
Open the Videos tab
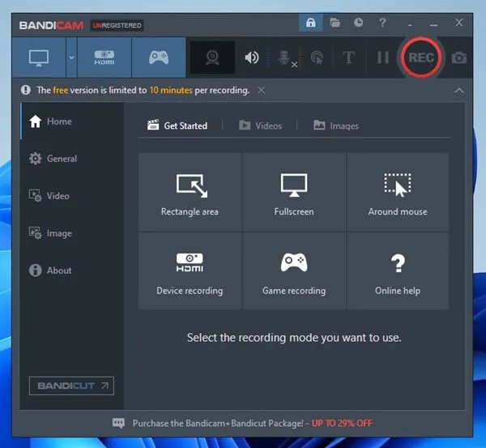point(260,126)
